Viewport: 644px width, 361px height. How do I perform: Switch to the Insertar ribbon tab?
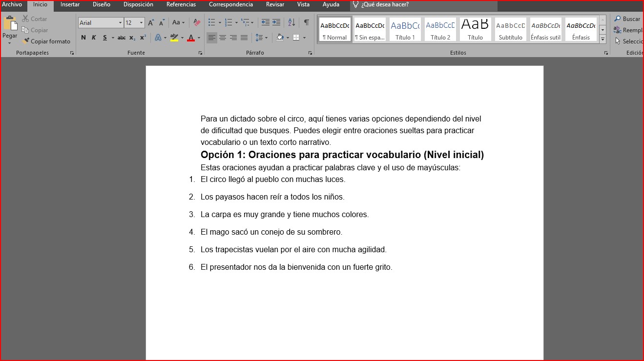point(70,4)
